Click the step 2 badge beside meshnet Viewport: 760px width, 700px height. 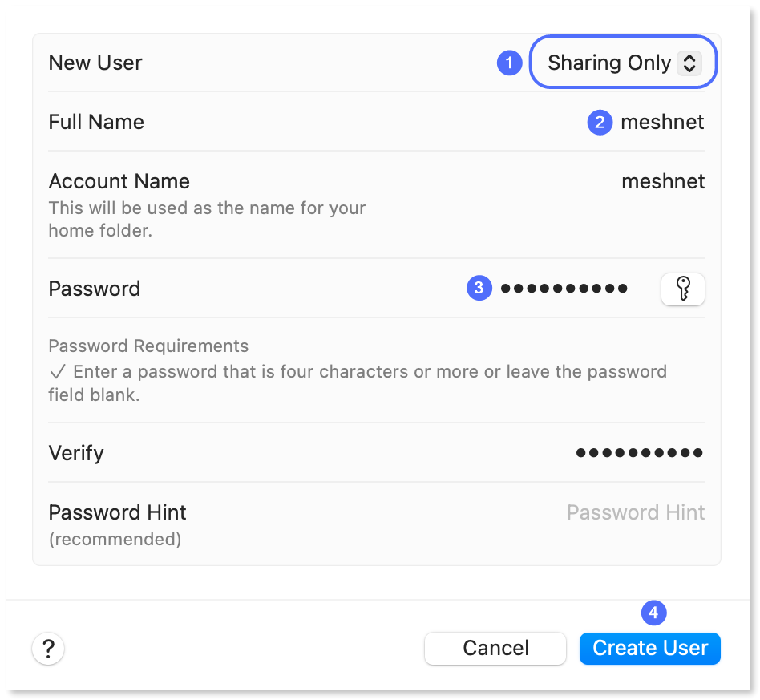[600, 122]
